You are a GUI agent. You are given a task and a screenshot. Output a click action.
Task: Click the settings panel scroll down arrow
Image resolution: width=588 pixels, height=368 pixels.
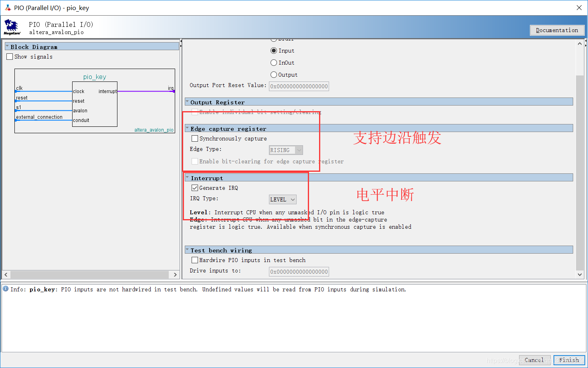coord(580,274)
